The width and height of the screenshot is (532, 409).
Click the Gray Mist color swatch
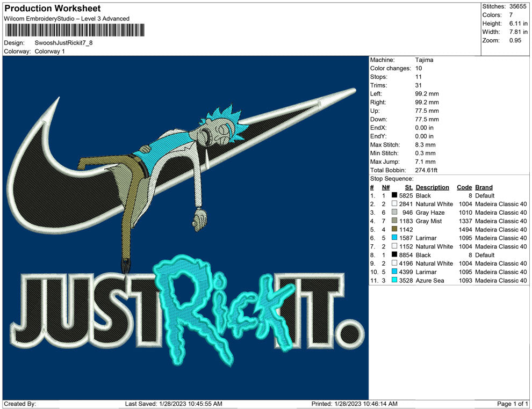point(394,221)
